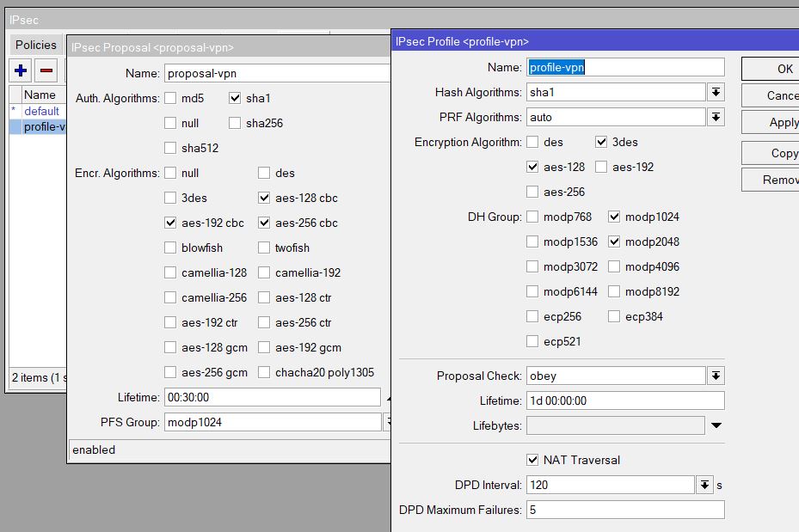
Task: Click the Apply button
Action: tap(770, 122)
